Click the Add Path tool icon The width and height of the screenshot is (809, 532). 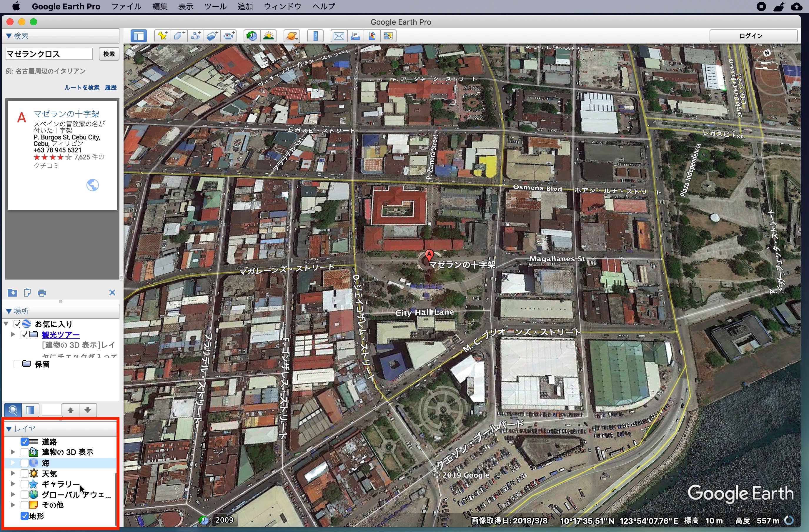[196, 36]
